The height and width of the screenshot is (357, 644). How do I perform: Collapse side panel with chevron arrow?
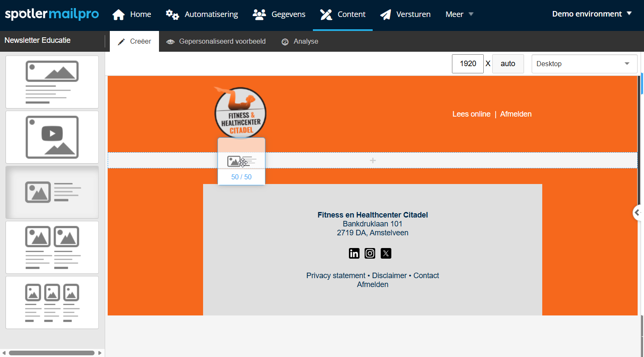637,212
